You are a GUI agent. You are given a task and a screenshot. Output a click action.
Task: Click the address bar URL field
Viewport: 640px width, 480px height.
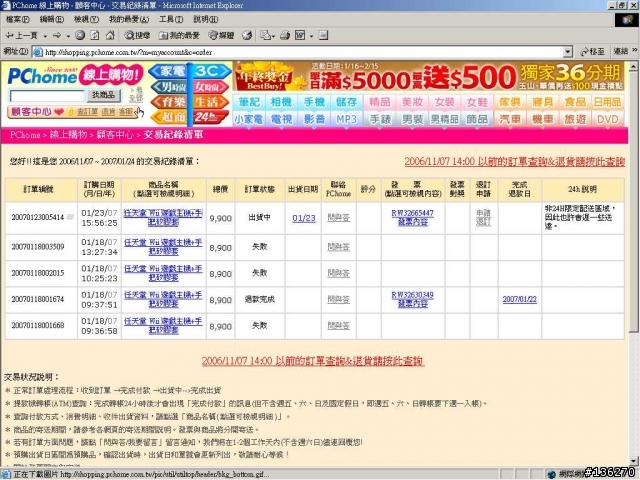[303, 52]
